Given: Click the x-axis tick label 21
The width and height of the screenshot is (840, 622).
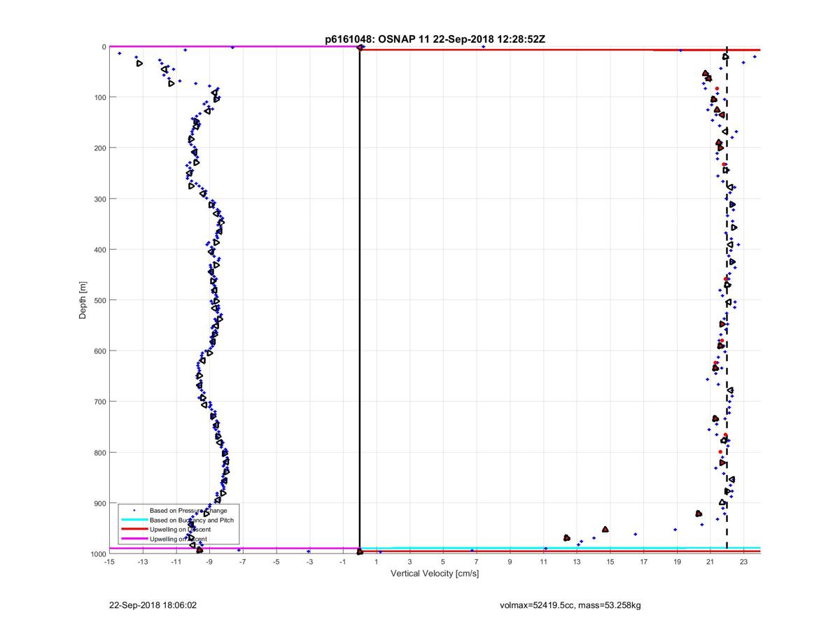Looking at the screenshot, I should [710, 562].
